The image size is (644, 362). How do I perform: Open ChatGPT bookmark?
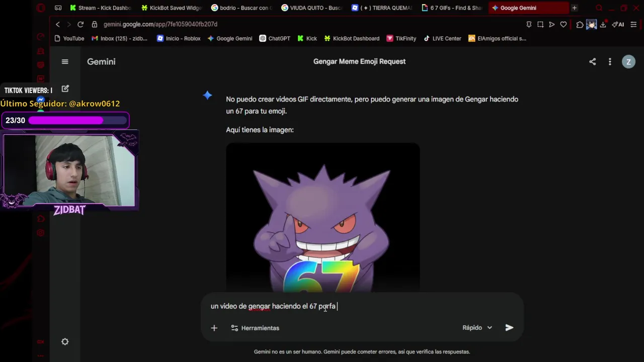pos(275,38)
